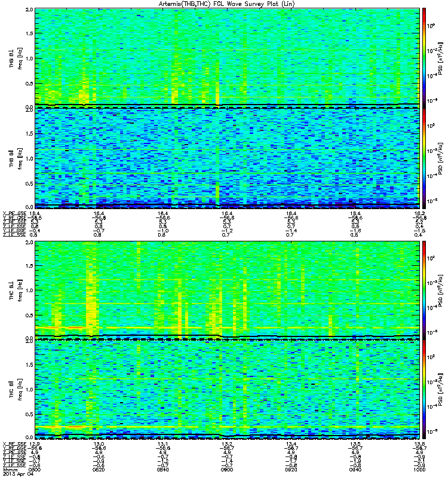Click the PSD [nT²/Hz] label of top colorbar
This screenshot has width=448, height=478.
tap(441, 58)
